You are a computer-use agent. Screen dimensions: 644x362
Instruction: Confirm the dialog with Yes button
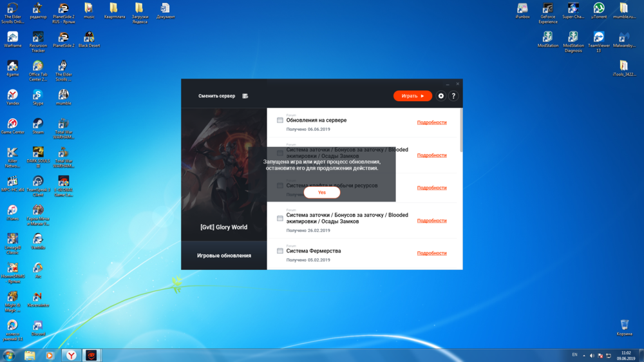(x=321, y=193)
